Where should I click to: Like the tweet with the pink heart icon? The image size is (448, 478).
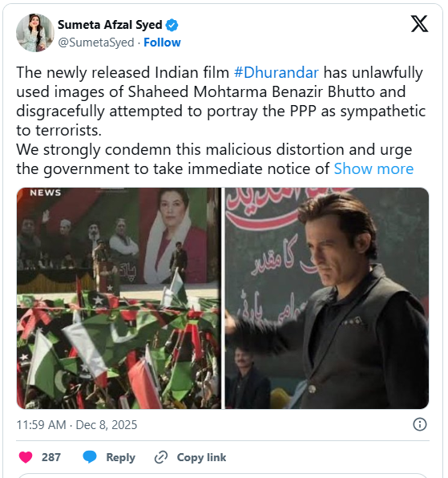pyautogui.click(x=26, y=457)
